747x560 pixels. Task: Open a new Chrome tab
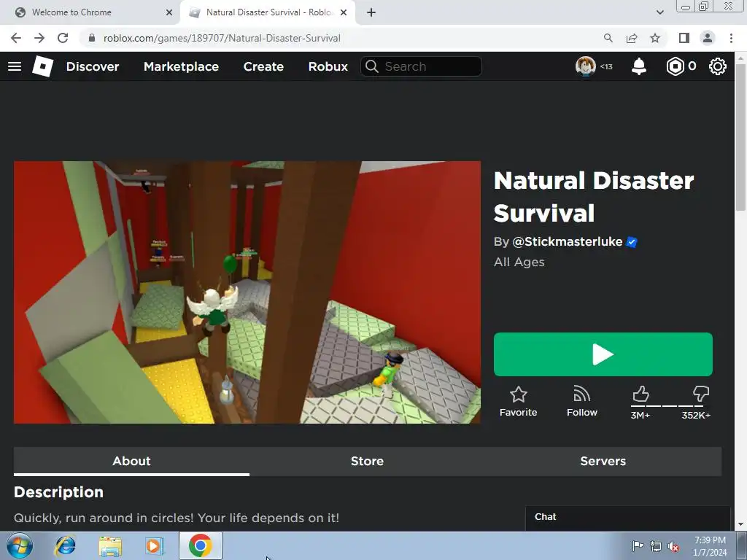pyautogui.click(x=371, y=12)
